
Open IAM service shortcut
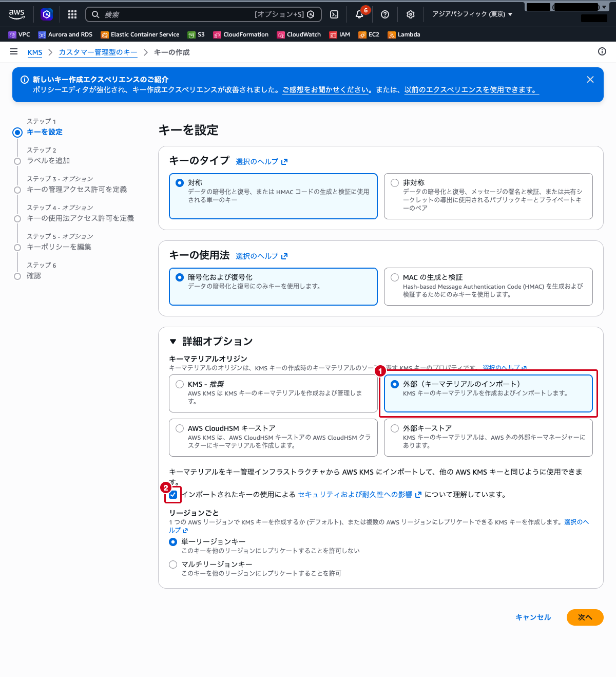340,34
